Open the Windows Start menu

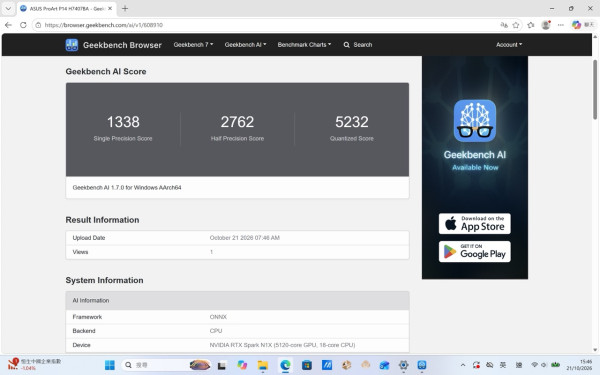click(x=110, y=365)
